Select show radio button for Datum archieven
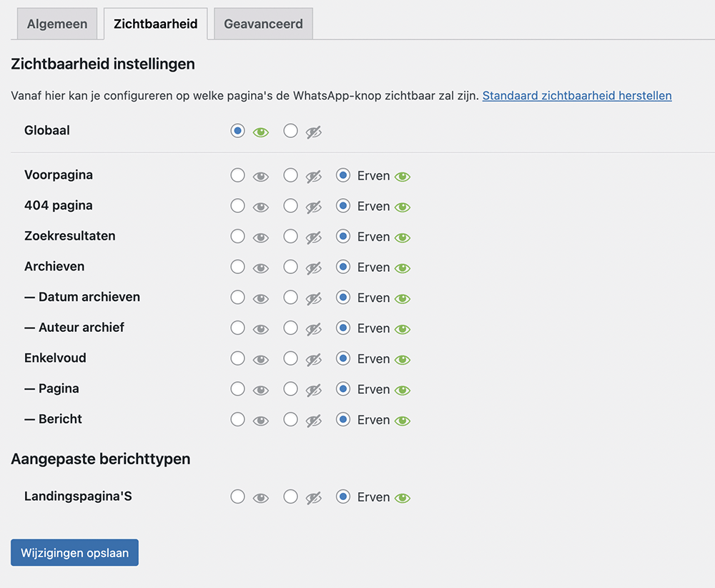The height and width of the screenshot is (588, 715). (x=238, y=297)
